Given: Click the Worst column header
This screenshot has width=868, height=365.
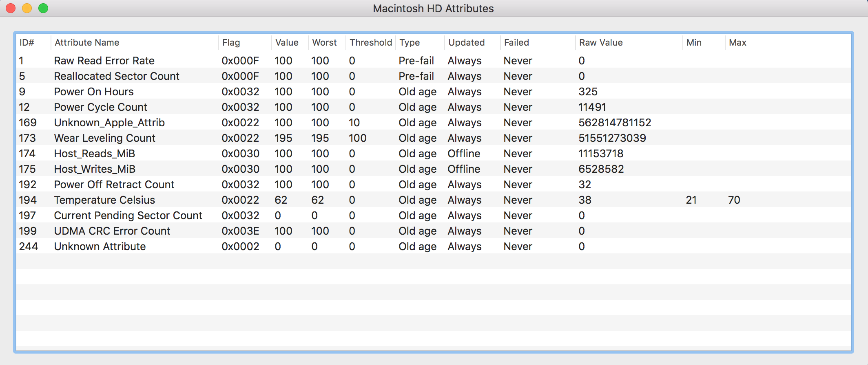Looking at the screenshot, I should [x=327, y=42].
